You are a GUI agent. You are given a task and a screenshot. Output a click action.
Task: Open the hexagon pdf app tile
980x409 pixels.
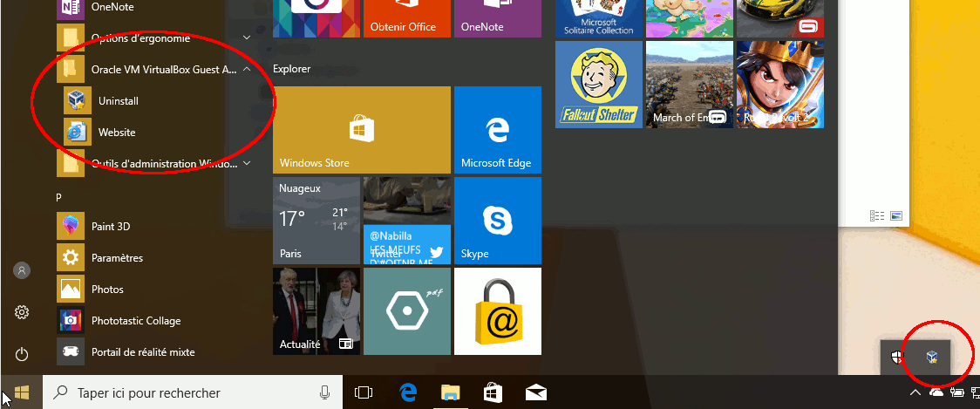(407, 310)
